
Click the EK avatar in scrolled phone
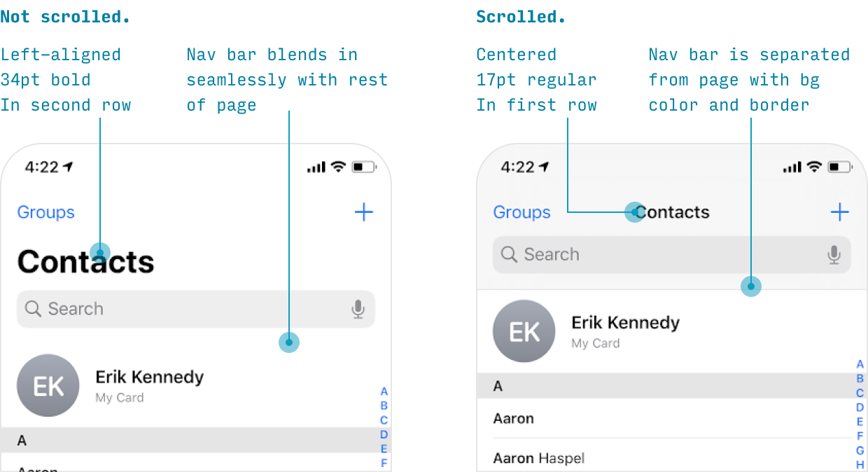pyautogui.click(x=524, y=331)
